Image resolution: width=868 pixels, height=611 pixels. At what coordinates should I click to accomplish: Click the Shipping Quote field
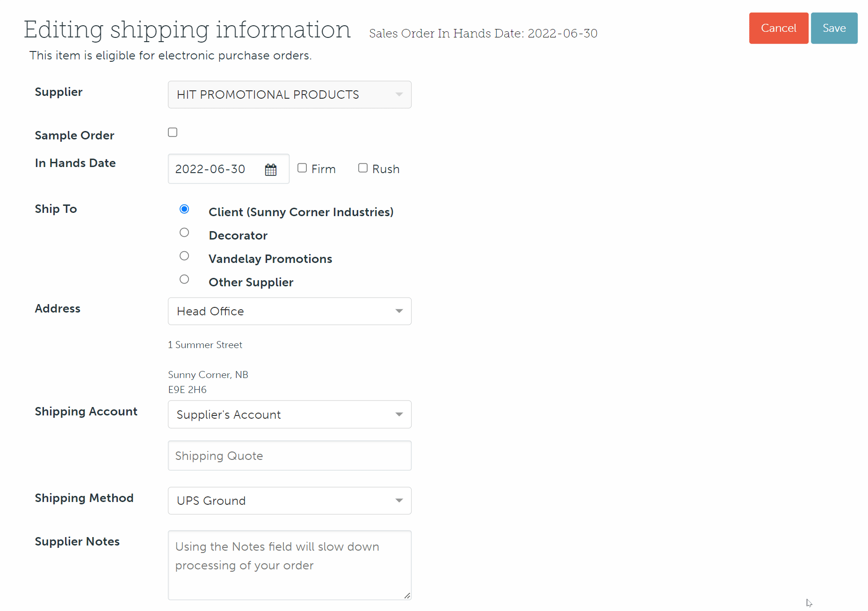289,455
